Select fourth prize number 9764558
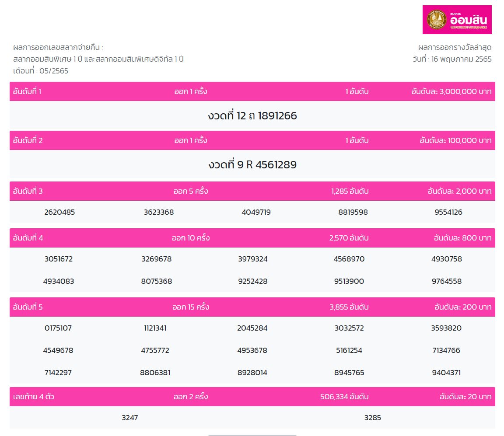 click(446, 282)
